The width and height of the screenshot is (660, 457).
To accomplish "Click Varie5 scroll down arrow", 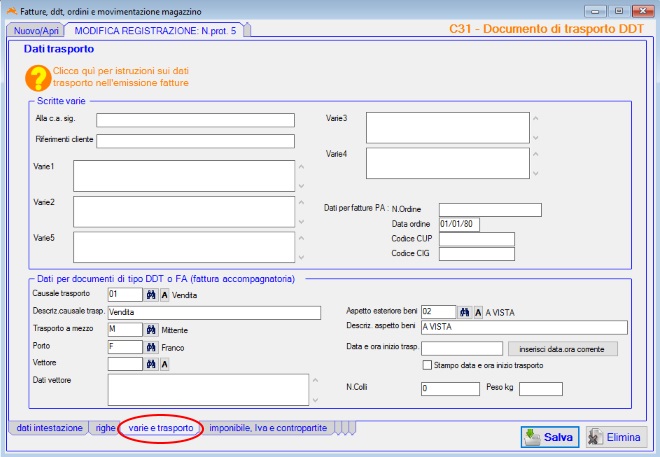I will tap(301, 257).
